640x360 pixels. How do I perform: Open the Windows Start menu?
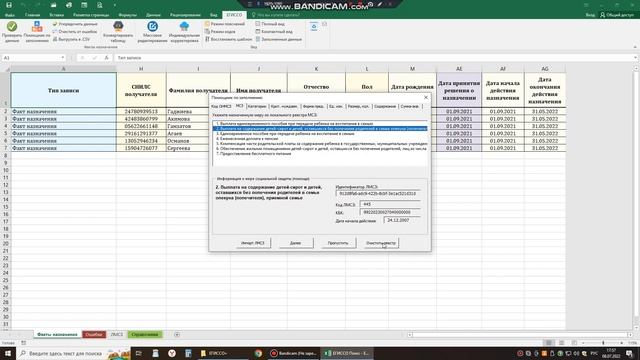click(x=7, y=353)
